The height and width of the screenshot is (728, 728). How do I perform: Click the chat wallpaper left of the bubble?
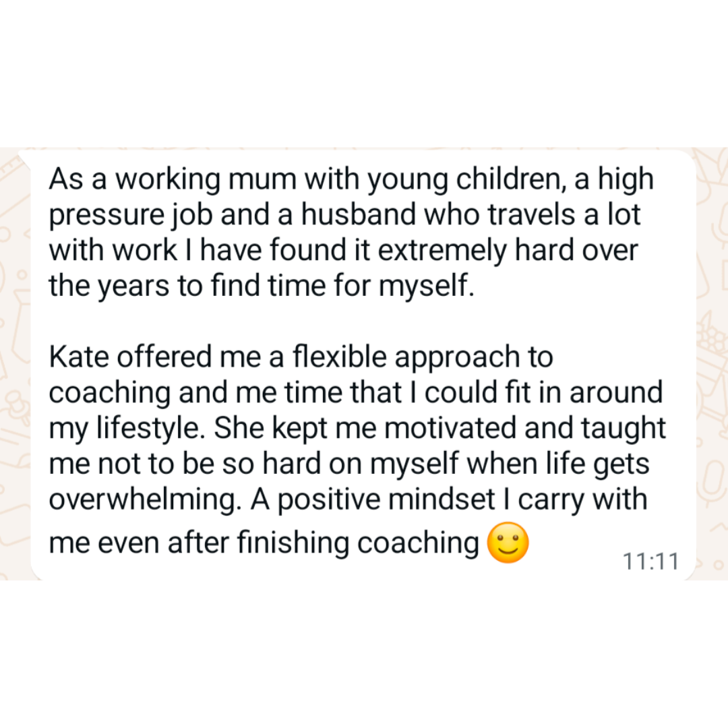point(15,364)
